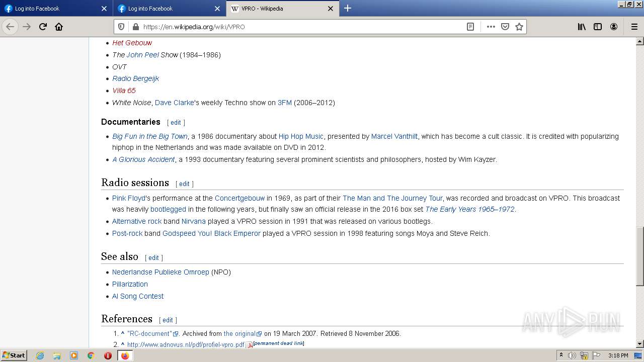This screenshot has width=644, height=362.
Task: Open Firefox account icon
Action: coord(614,27)
